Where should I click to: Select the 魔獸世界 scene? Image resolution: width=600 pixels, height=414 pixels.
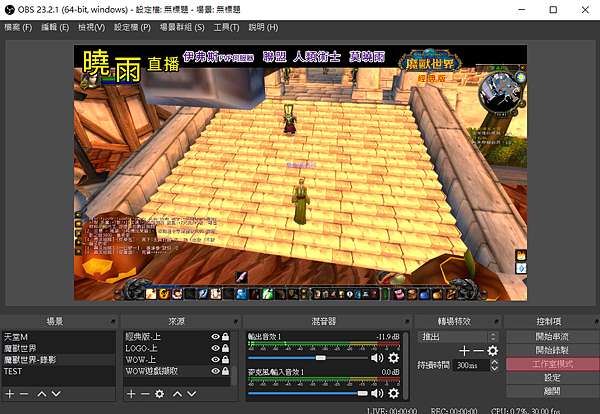click(x=58, y=348)
